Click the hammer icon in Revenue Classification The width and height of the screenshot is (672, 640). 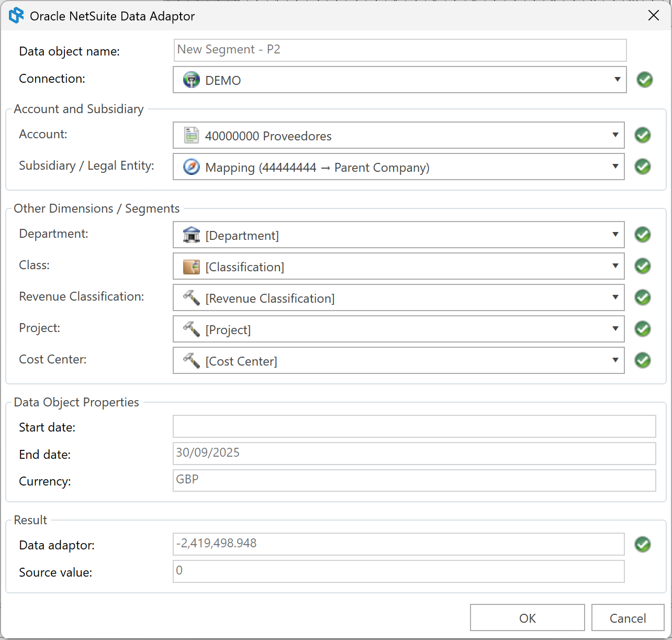pyautogui.click(x=192, y=298)
